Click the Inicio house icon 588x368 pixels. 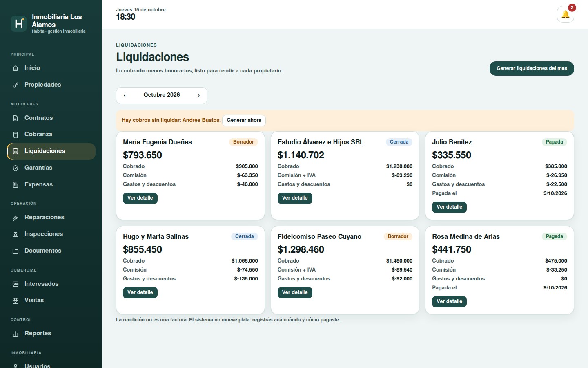[16, 68]
